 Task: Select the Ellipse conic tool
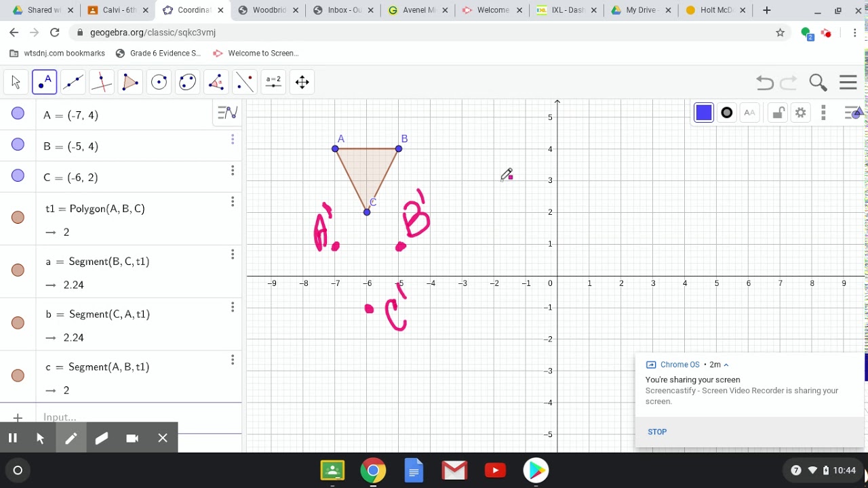click(x=187, y=82)
